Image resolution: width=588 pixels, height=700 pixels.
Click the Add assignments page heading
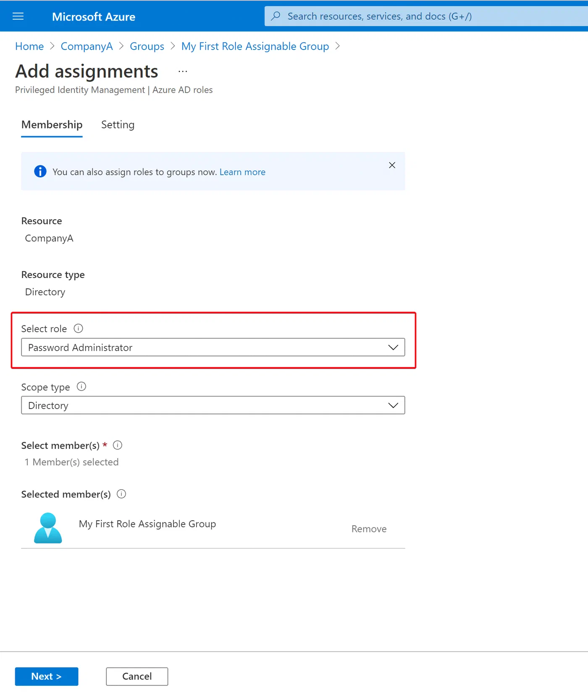point(87,71)
